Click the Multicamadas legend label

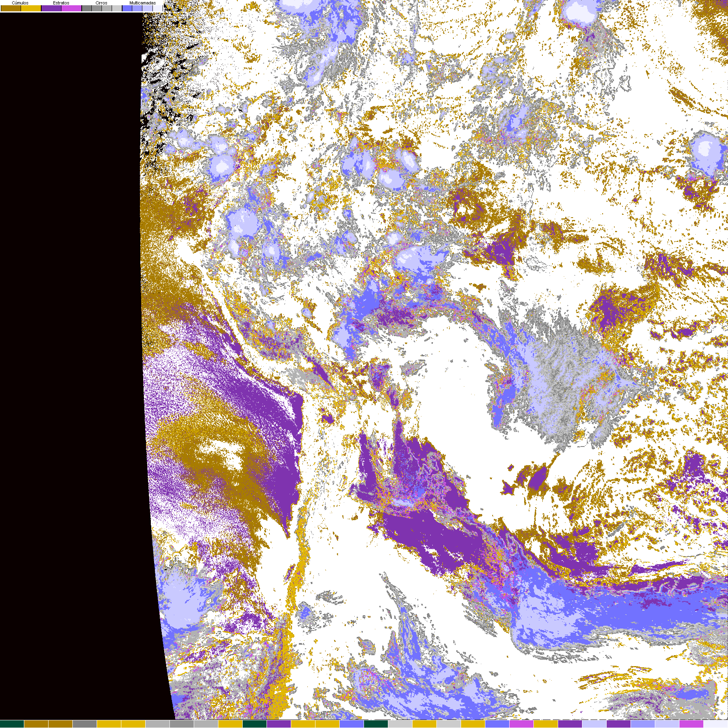click(142, 3)
